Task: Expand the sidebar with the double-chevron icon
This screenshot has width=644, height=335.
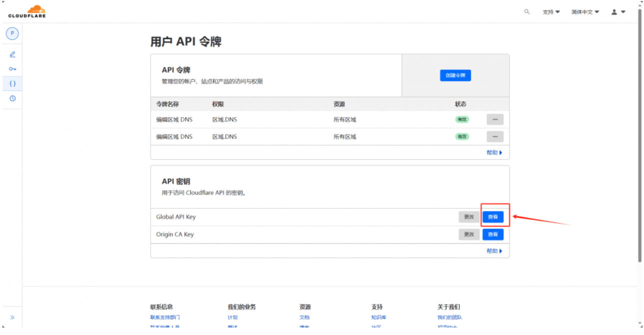Action: tap(13, 317)
